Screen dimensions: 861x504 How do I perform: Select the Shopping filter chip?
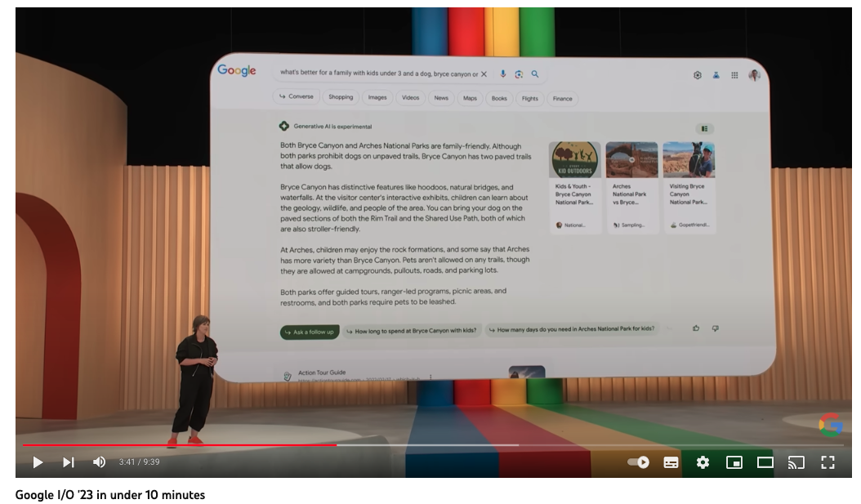(341, 97)
